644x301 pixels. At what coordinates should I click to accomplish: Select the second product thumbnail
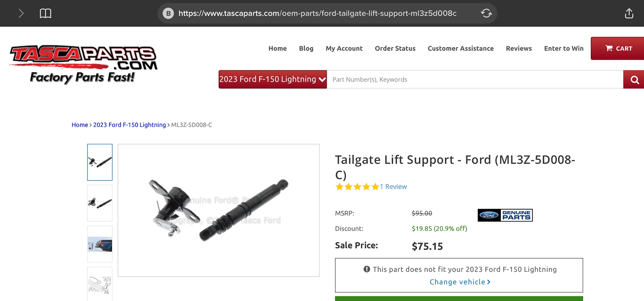100,203
